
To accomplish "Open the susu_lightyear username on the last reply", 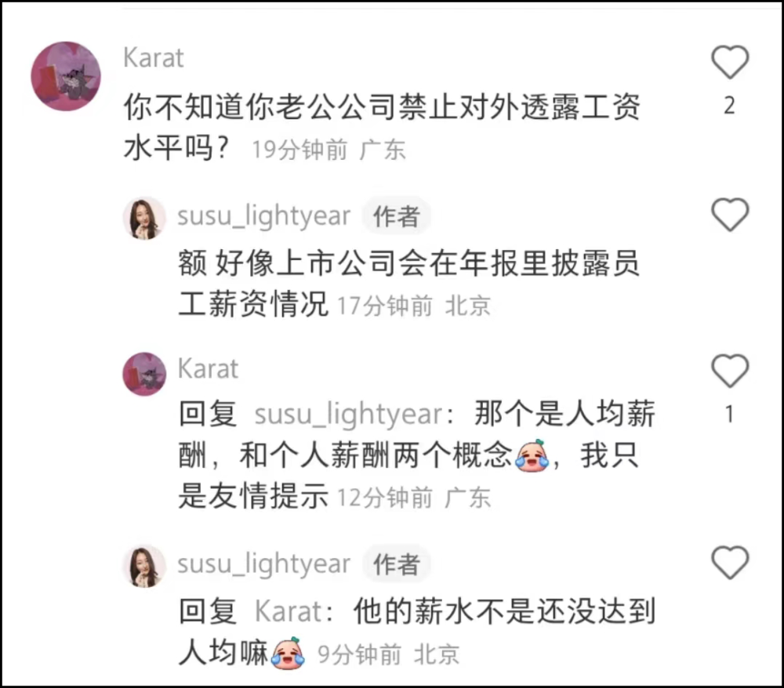I will [x=264, y=563].
